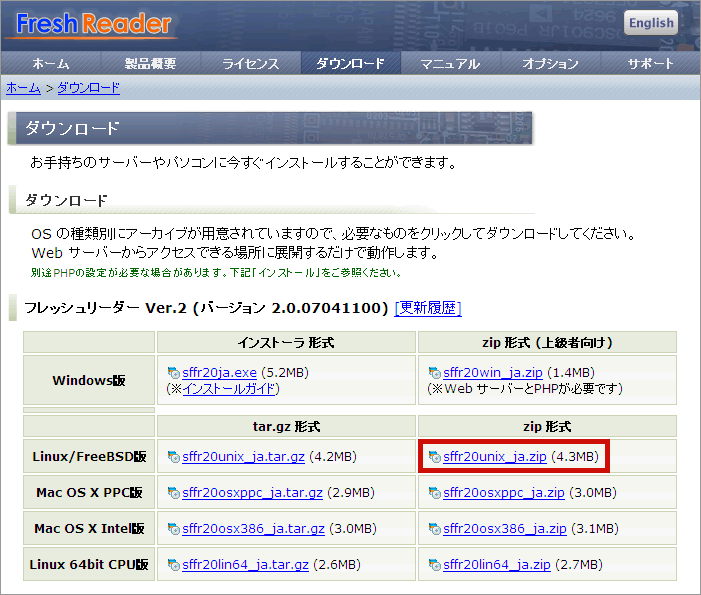
Task: Open the マニュアル navigation tab
Action: point(451,63)
